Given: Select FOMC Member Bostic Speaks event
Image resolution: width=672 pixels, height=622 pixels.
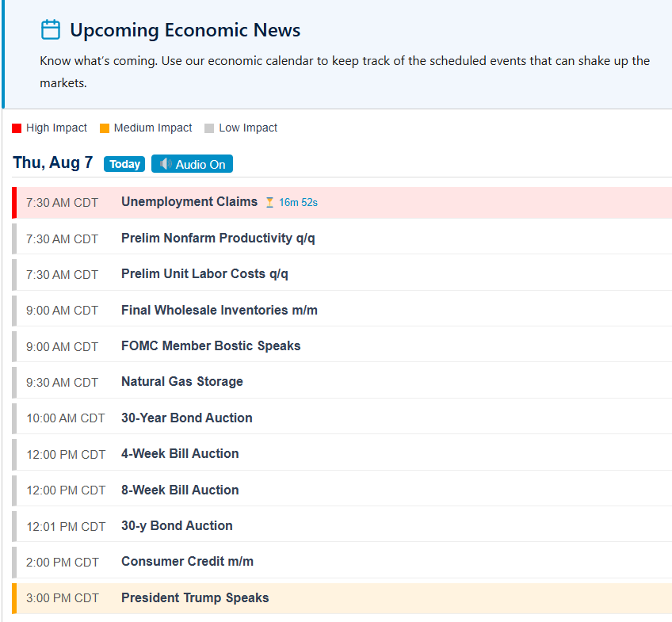Looking at the screenshot, I should (x=342, y=346).
